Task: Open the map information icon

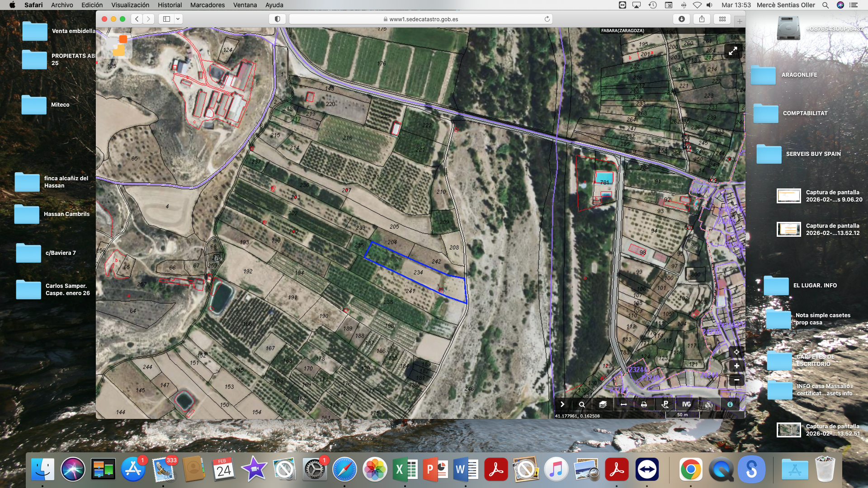Action: click(730, 404)
